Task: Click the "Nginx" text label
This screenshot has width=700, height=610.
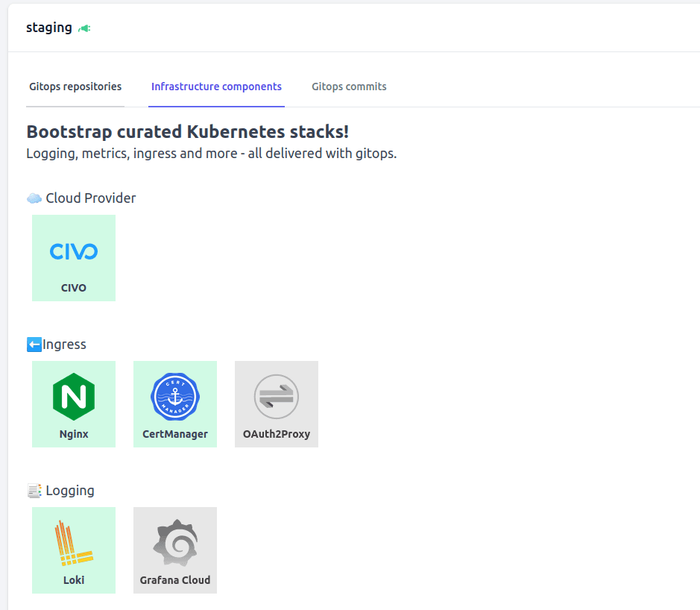Action: click(74, 434)
